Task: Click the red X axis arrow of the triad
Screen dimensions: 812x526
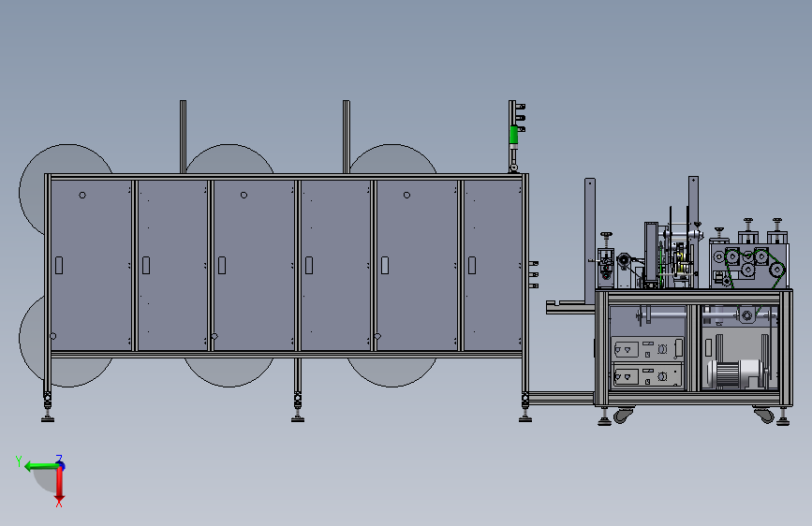Action: pos(60,485)
